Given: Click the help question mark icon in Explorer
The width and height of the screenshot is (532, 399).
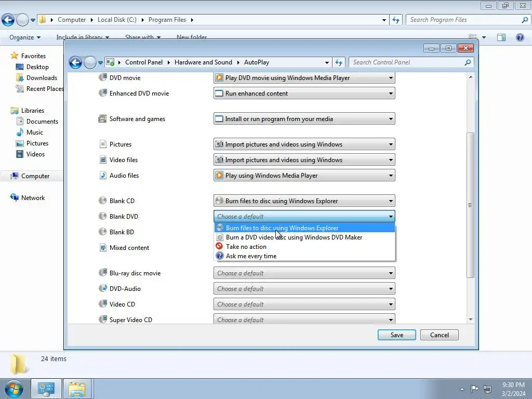Looking at the screenshot, I should (520, 37).
